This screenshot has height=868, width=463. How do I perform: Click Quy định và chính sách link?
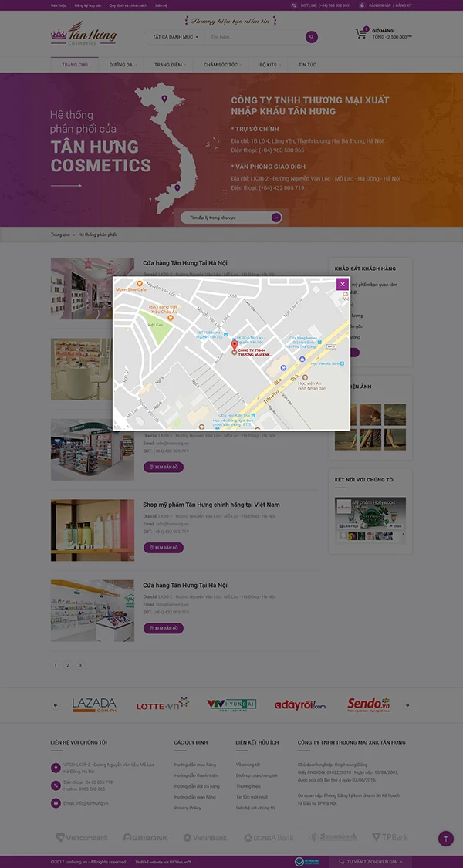pyautogui.click(x=128, y=5)
